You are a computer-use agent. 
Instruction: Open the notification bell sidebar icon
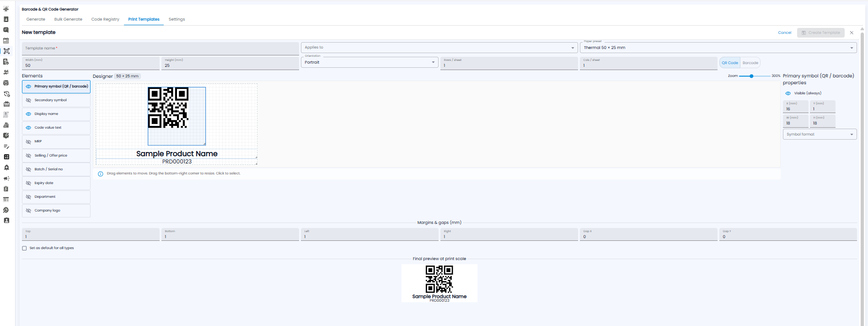coord(6,168)
